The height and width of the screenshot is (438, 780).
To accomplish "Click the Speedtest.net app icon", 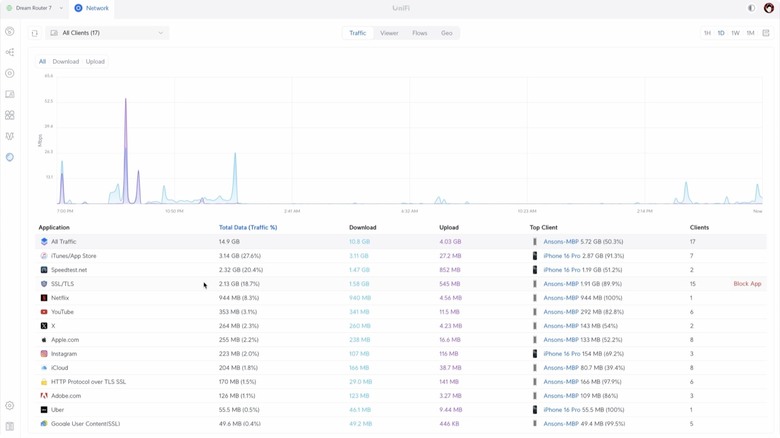I will [44, 270].
